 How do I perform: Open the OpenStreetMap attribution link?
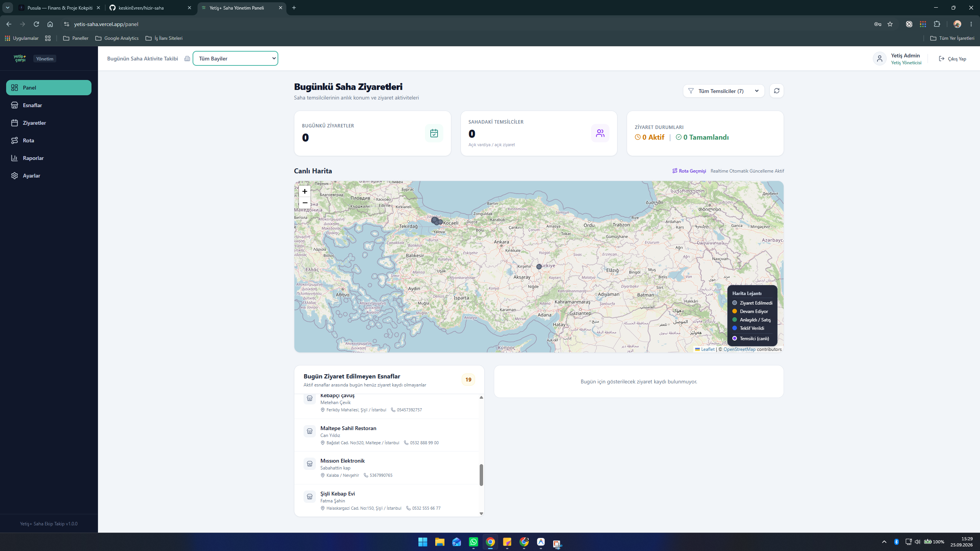[739, 349]
